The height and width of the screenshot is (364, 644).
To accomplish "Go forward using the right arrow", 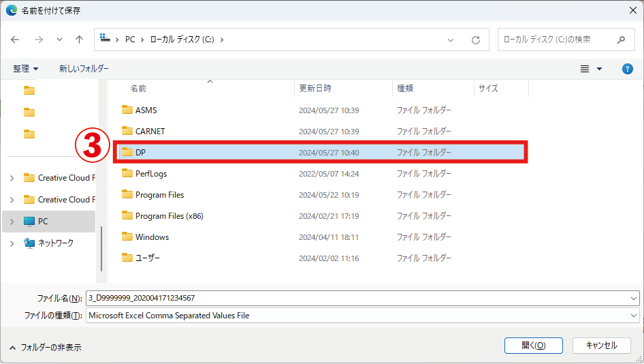I will pos(39,40).
